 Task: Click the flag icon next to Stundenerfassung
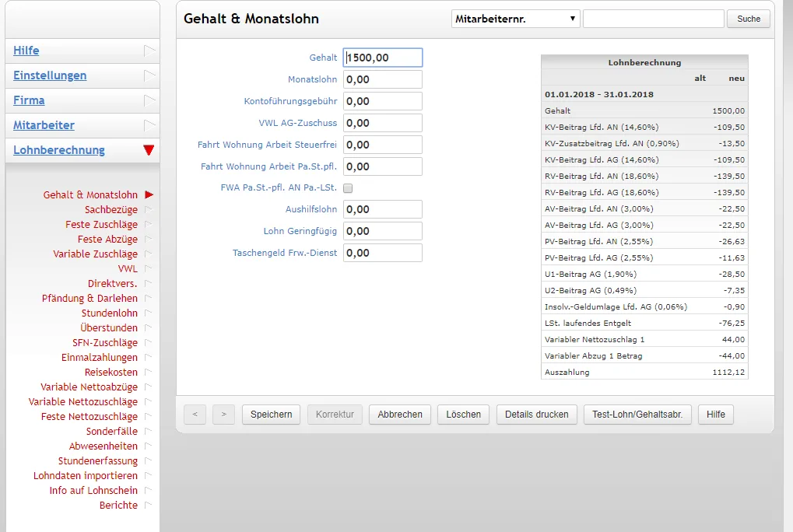coord(148,460)
